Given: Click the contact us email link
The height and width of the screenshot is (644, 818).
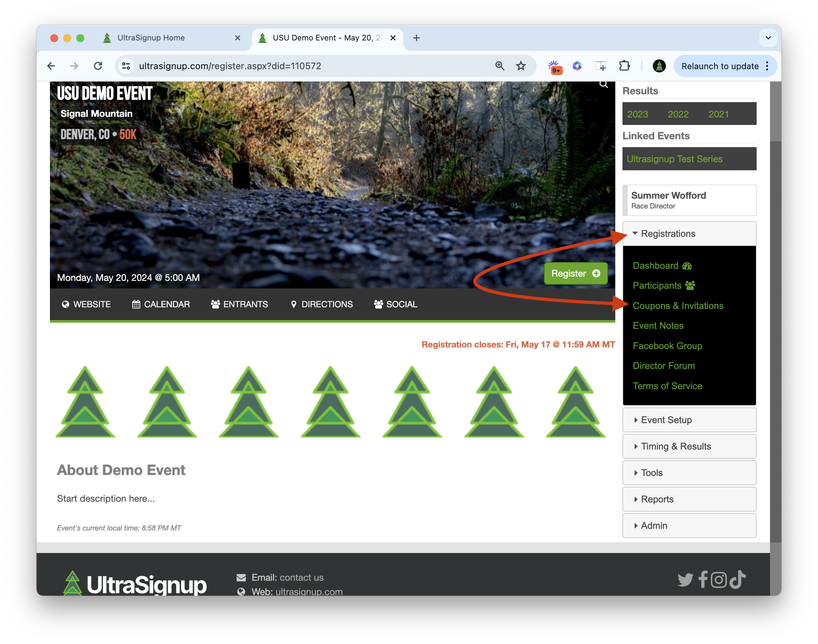Looking at the screenshot, I should tap(301, 578).
